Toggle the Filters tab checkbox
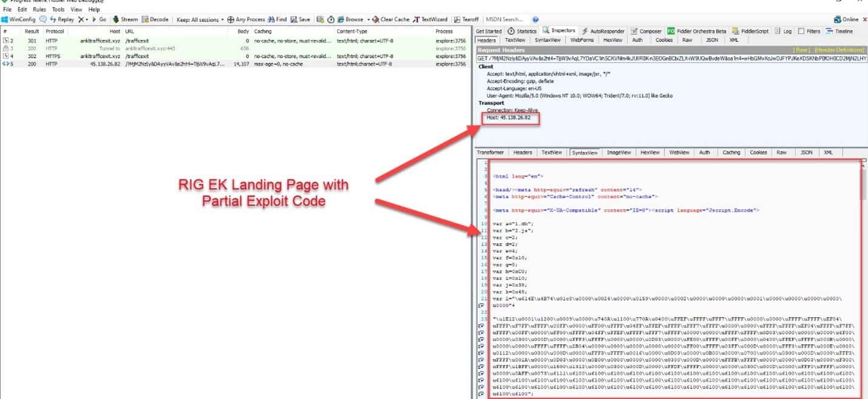 [801, 31]
